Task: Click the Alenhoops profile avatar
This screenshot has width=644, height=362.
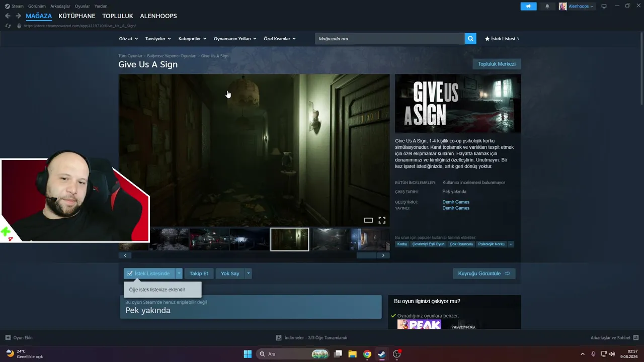Action: [x=562, y=7]
